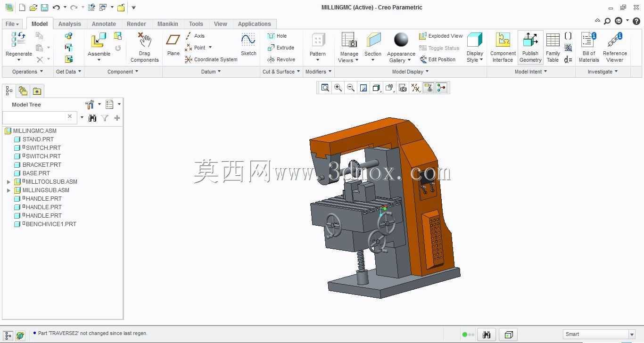Screen dimensions: 644x343
Task: Open the Family Table
Action: (x=553, y=47)
